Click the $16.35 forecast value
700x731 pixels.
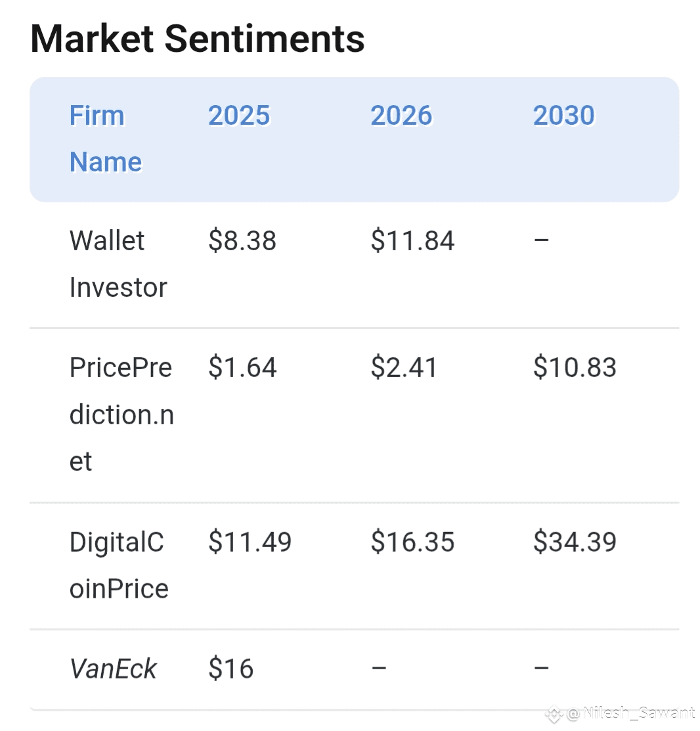[412, 543]
